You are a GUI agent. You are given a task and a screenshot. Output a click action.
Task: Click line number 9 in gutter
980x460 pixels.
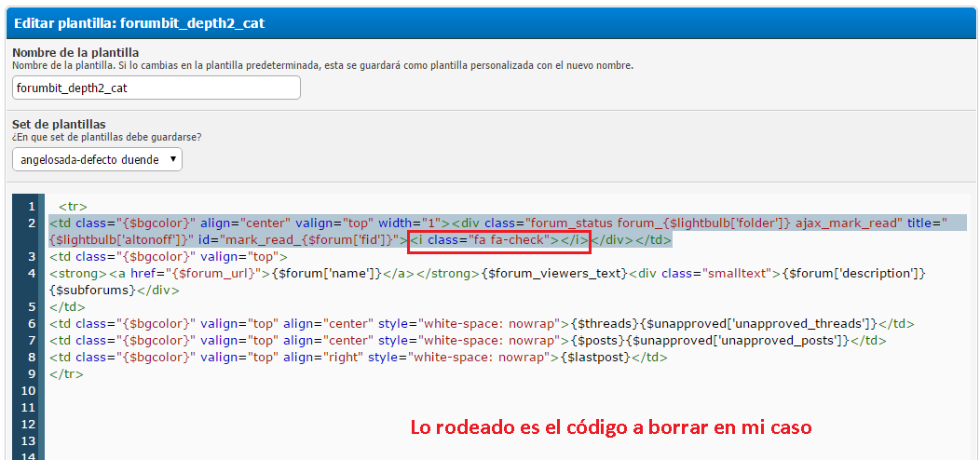pyautogui.click(x=32, y=373)
